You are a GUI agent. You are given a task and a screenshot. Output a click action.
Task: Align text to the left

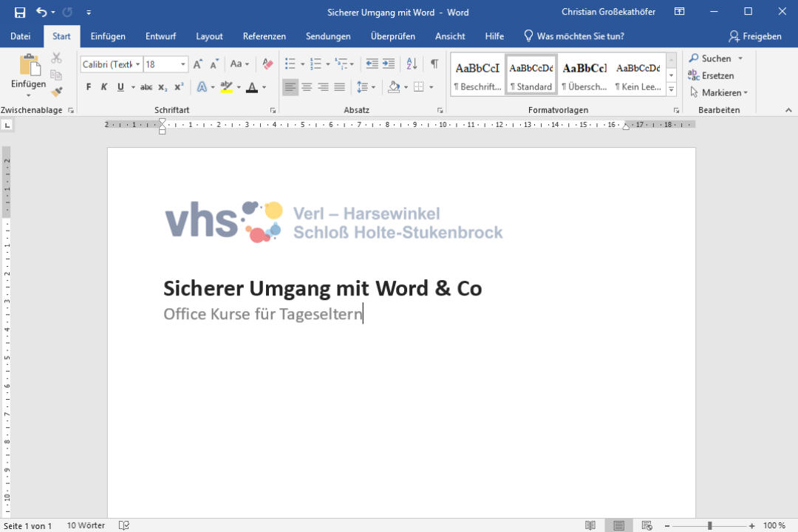click(x=290, y=87)
